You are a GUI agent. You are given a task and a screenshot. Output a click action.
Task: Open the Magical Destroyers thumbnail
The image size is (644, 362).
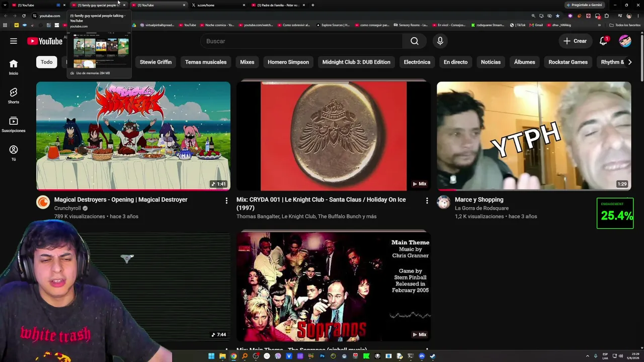[133, 136]
